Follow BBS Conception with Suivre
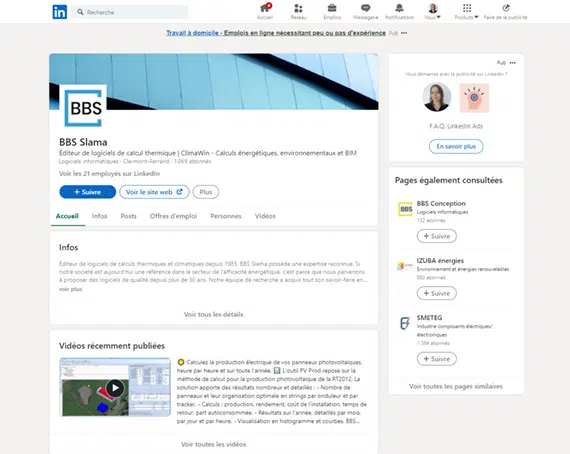Screen dimensions: 570x454 click(x=437, y=236)
